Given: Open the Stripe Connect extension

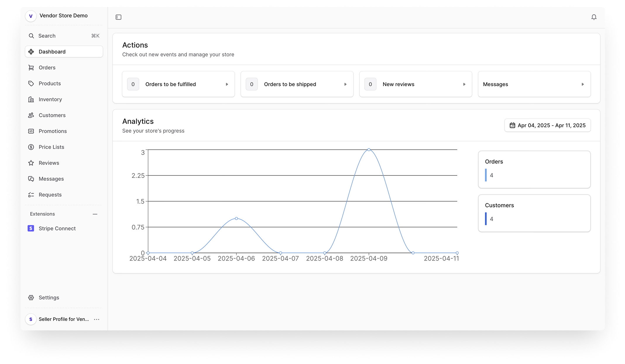Looking at the screenshot, I should tap(64, 228).
